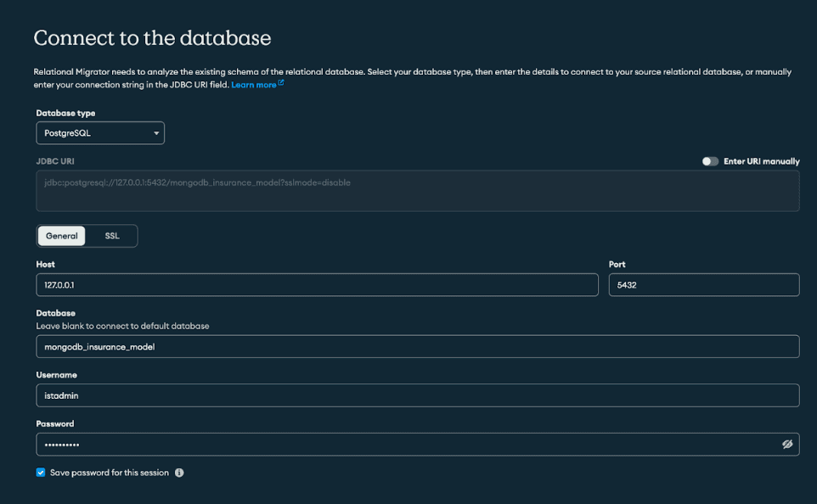Click inside the masked Password field
Screen dimensions: 817x504
pyautogui.click(x=406, y=445)
